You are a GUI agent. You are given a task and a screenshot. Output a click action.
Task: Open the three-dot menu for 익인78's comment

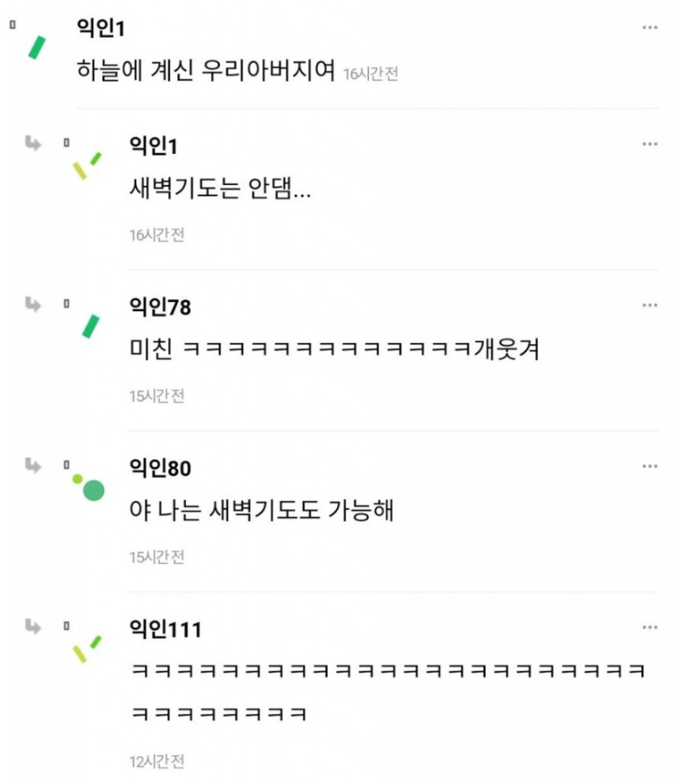coord(650,305)
